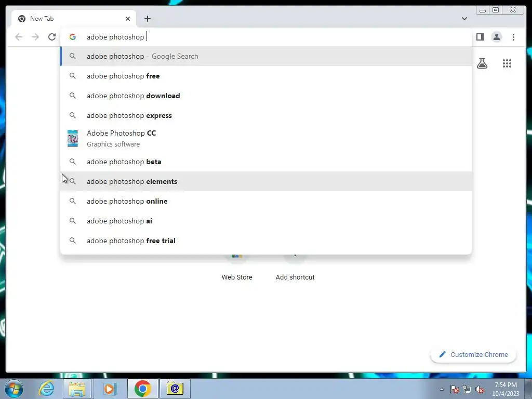Image resolution: width=532 pixels, height=399 pixels.
Task: Open Windows Media Player from taskbar
Action: click(109, 389)
